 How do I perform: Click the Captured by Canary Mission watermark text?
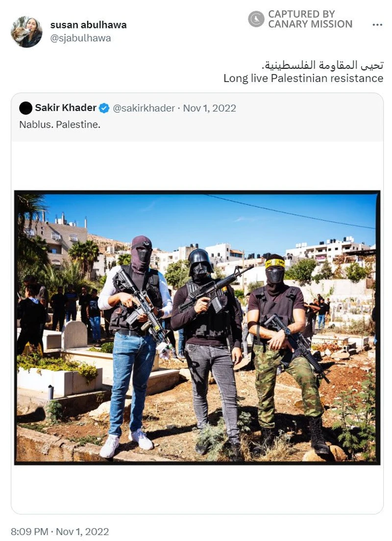310,19
